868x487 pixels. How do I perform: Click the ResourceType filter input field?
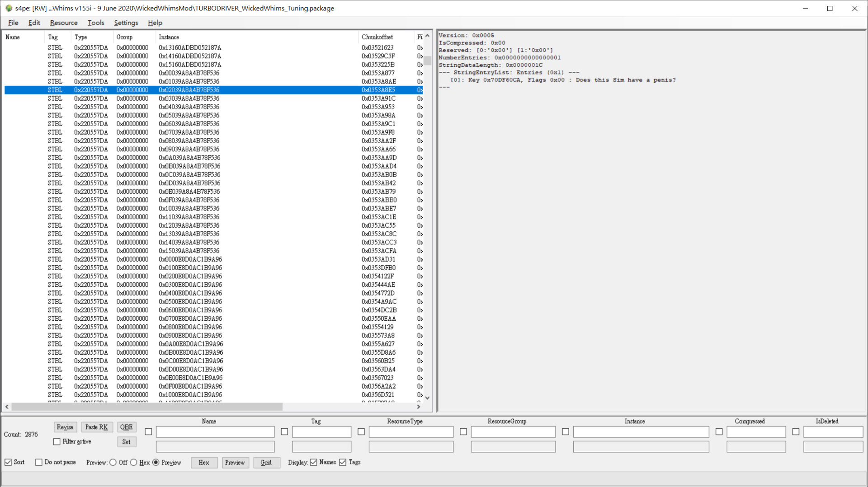pos(411,432)
